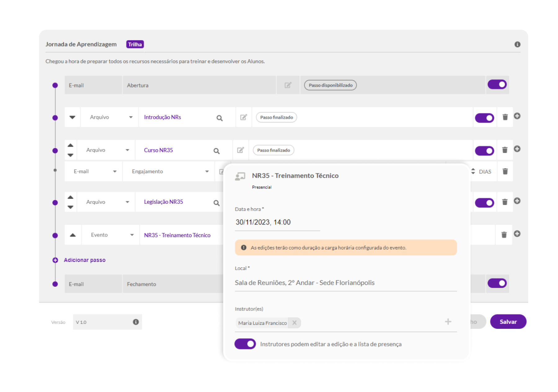Toggle the Fechamento e-mail step switch
558x392 pixels.
click(x=497, y=283)
